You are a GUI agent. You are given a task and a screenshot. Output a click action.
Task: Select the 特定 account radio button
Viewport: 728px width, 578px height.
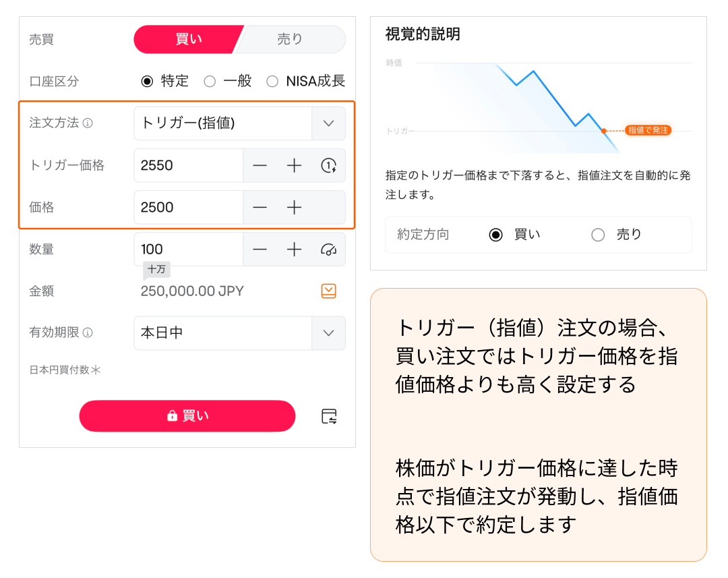pos(147,82)
